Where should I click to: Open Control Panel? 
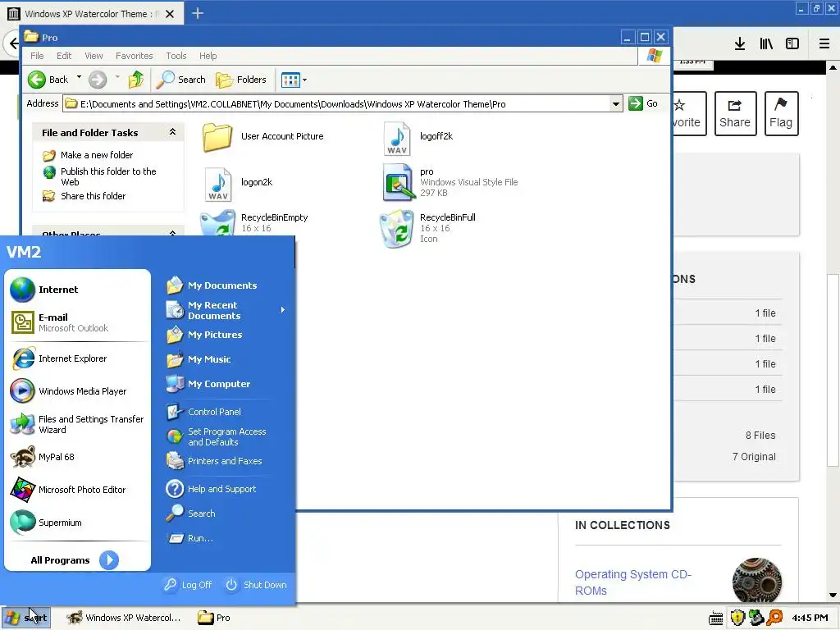point(203,412)
